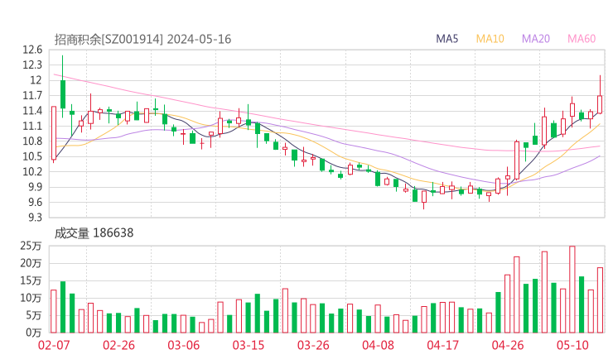This screenshot has height=364, width=613.
Task: Click the tallest volume bar near 05-10
Action: tap(572, 290)
